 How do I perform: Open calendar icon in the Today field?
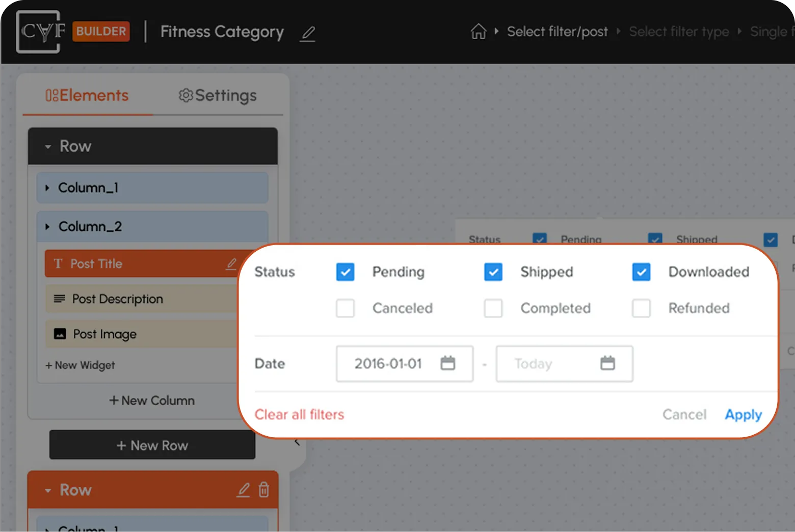tap(607, 363)
